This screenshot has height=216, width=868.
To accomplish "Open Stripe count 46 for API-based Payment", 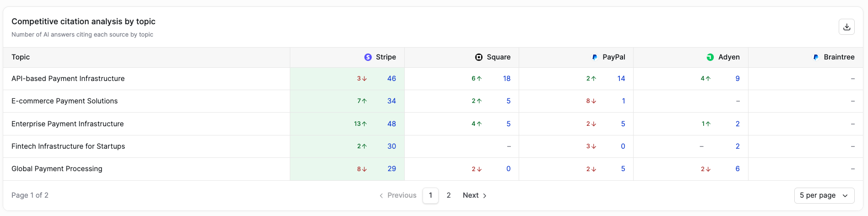I will pyautogui.click(x=391, y=79).
